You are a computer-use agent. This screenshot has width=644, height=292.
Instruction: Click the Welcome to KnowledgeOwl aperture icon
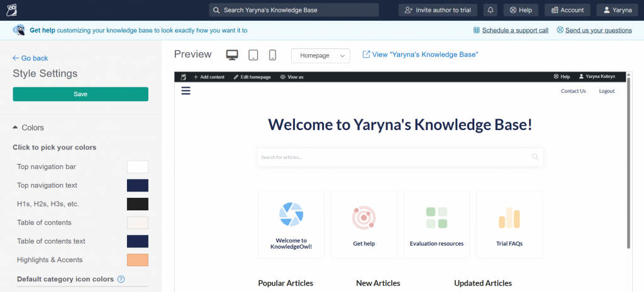point(291,214)
